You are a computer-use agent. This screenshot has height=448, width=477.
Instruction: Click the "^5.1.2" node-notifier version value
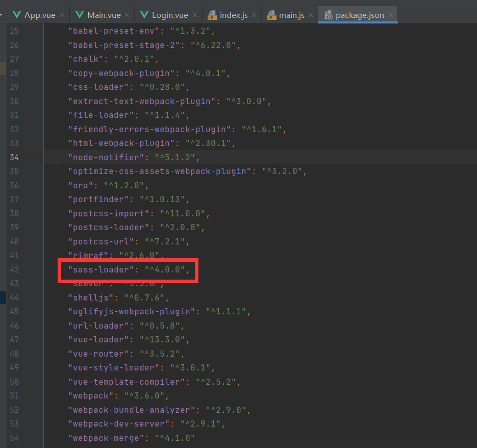(x=175, y=157)
